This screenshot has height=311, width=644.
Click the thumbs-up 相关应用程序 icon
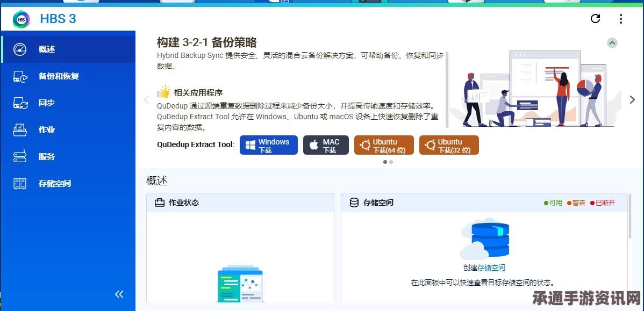pos(164,92)
